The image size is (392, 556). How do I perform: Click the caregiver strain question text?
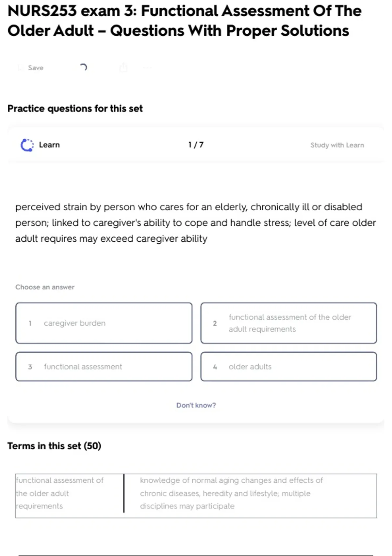195,223
